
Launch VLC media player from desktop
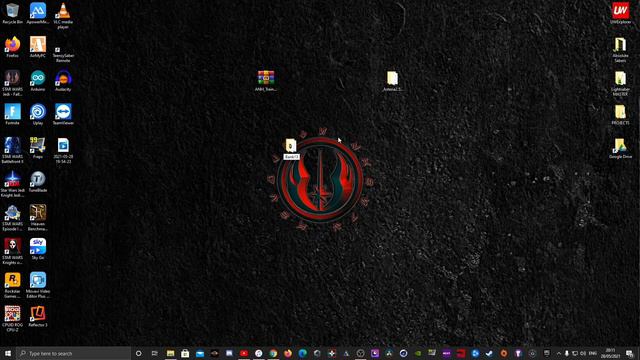coord(63,16)
